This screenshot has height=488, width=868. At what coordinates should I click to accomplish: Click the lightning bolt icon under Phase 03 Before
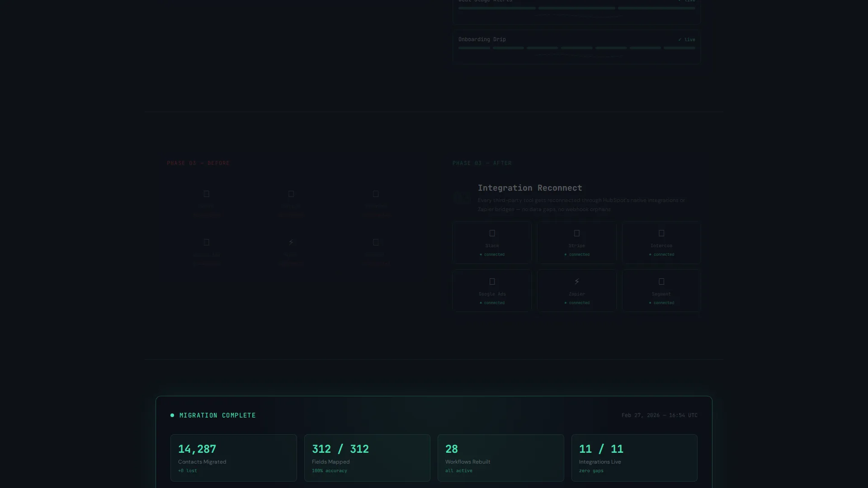click(x=291, y=242)
